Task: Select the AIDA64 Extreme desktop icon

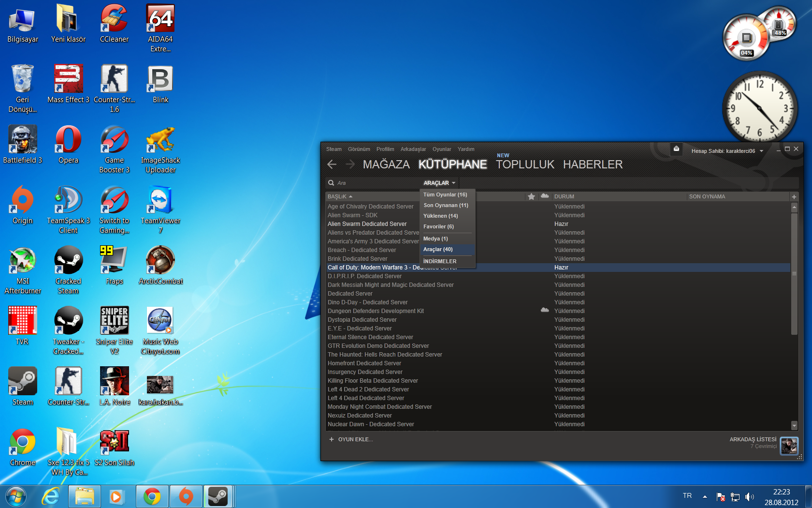Action: [160, 28]
